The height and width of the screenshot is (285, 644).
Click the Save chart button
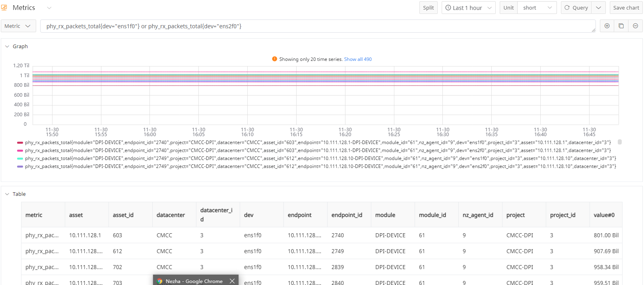[x=626, y=8]
